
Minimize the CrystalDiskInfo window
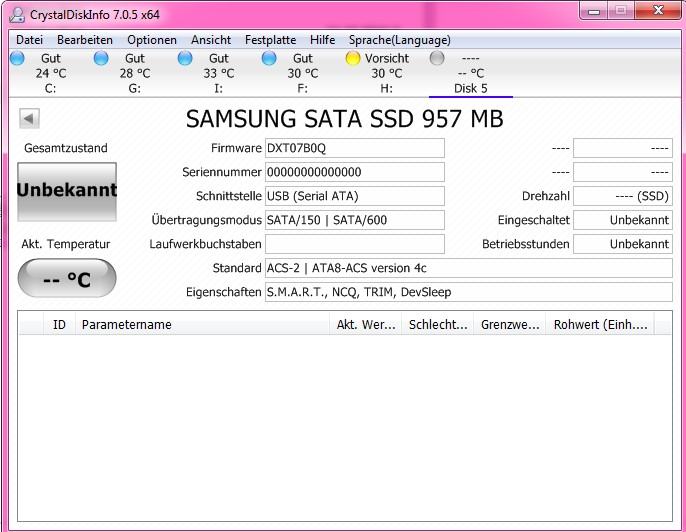click(594, 11)
